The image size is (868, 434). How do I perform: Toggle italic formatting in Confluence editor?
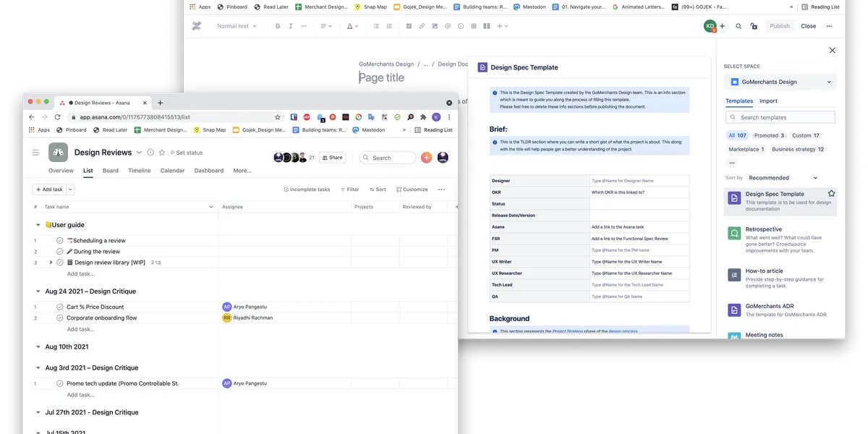[291, 26]
